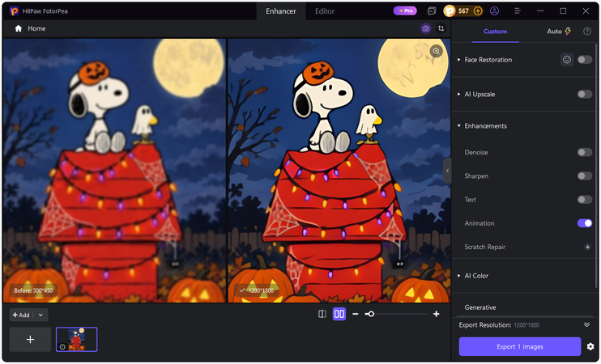Click the lightning bolt icon beside Auto
Image resolution: width=601 pixels, height=364 pixels.
568,32
